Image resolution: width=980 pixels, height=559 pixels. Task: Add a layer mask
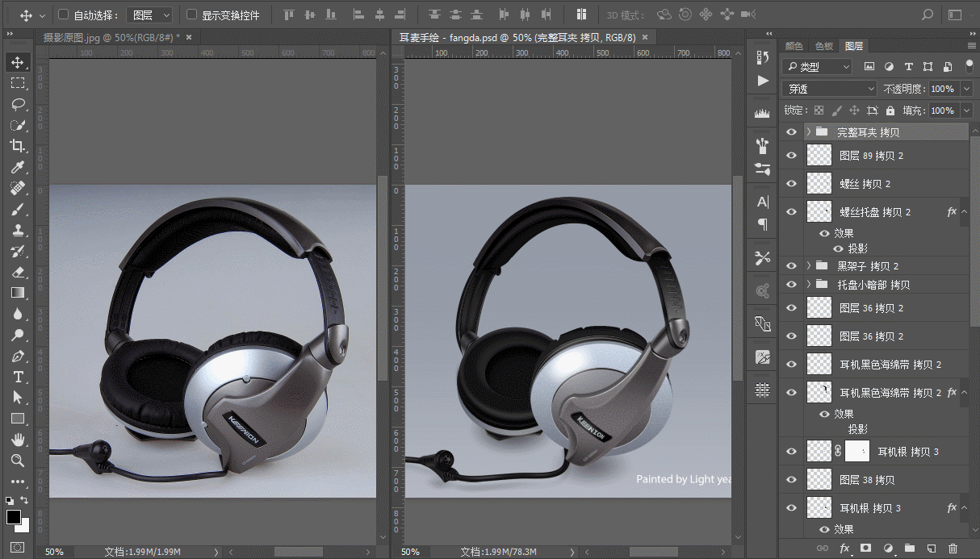tap(866, 549)
